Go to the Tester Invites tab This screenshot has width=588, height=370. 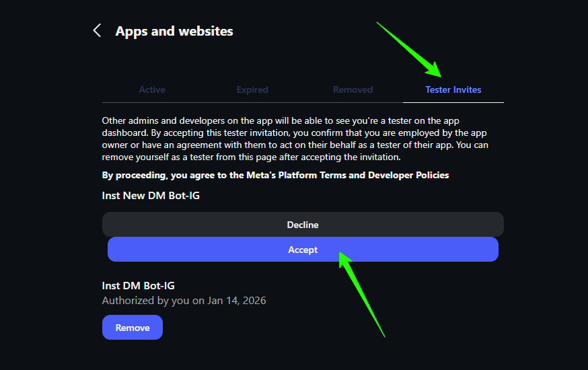pyautogui.click(x=453, y=89)
